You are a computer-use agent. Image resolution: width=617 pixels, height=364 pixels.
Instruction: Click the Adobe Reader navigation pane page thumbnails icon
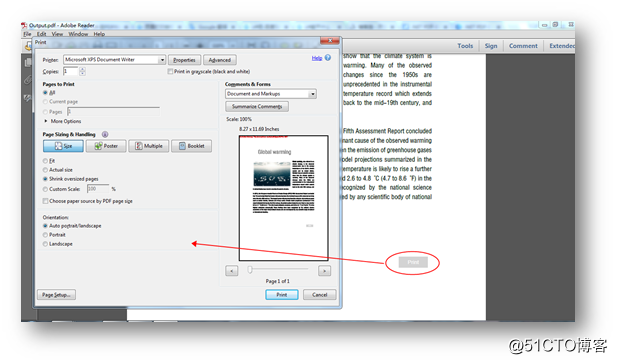click(x=28, y=62)
